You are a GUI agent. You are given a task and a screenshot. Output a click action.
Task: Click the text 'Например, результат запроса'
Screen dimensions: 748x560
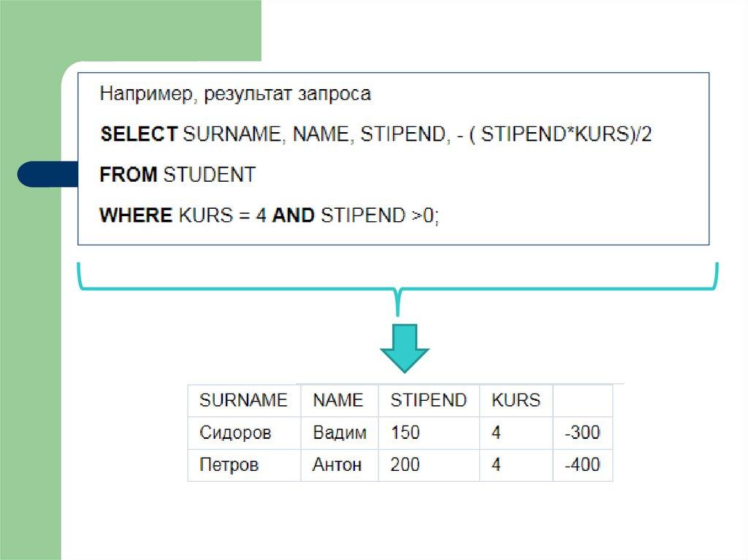coord(236,94)
